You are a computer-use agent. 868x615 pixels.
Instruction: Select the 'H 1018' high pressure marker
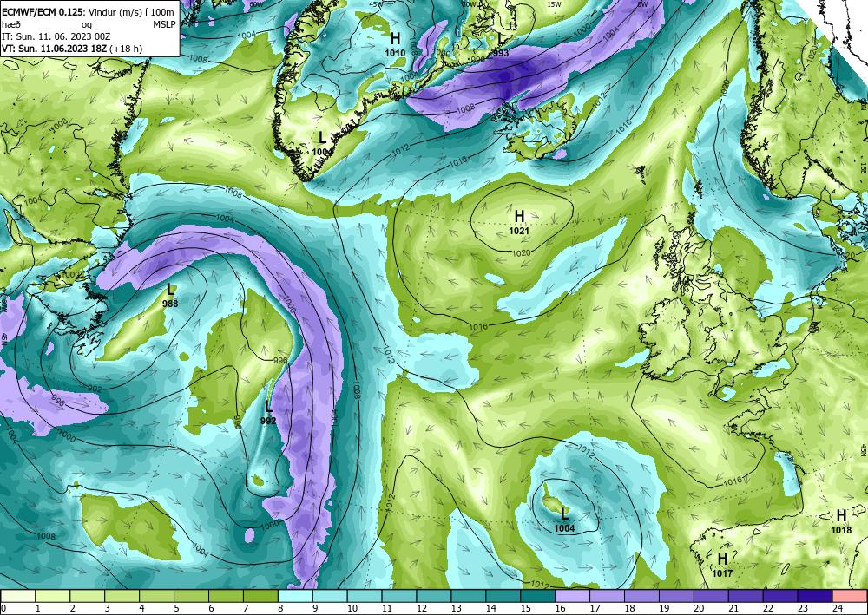pos(841,521)
